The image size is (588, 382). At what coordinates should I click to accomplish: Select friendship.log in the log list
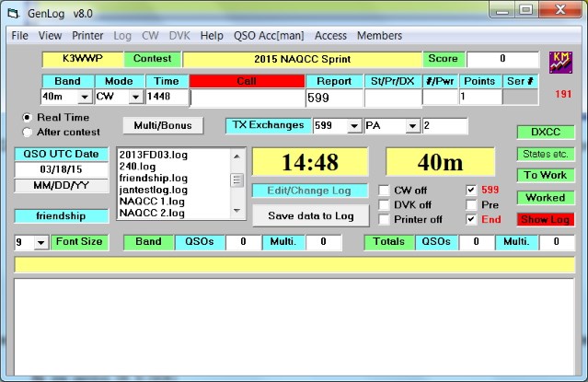click(x=154, y=179)
